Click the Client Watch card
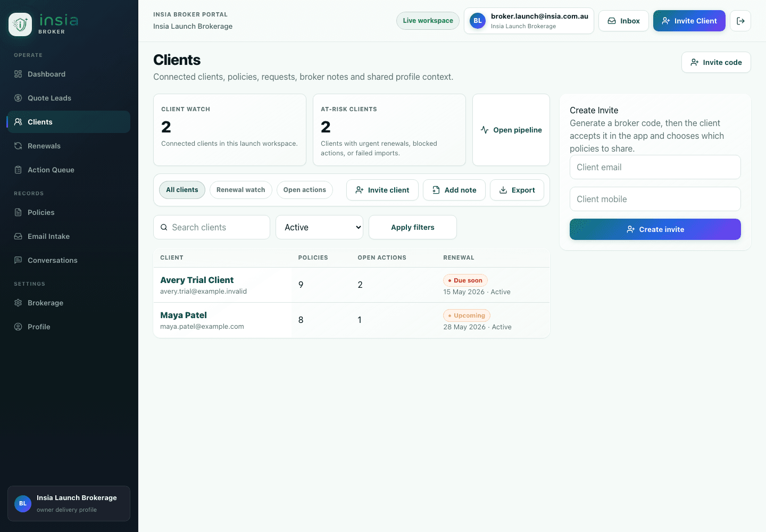This screenshot has height=532, width=766. click(230, 130)
